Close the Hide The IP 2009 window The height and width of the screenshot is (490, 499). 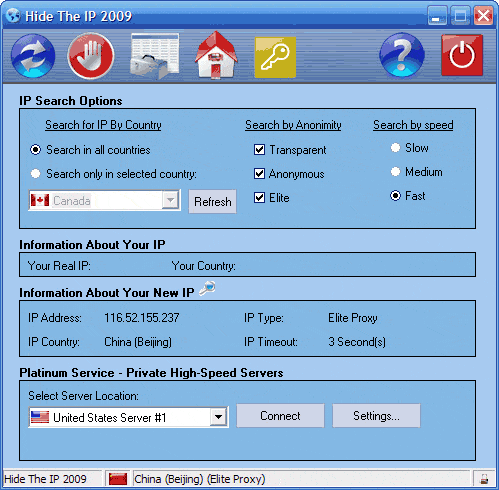483,16
